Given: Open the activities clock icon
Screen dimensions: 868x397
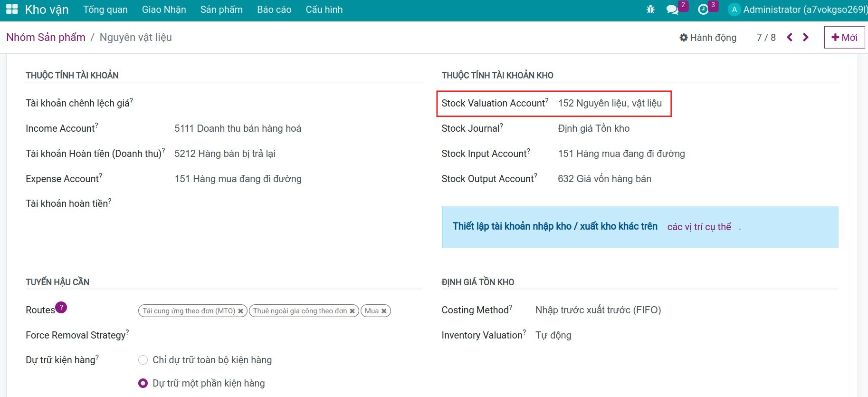Looking at the screenshot, I should pos(703,10).
